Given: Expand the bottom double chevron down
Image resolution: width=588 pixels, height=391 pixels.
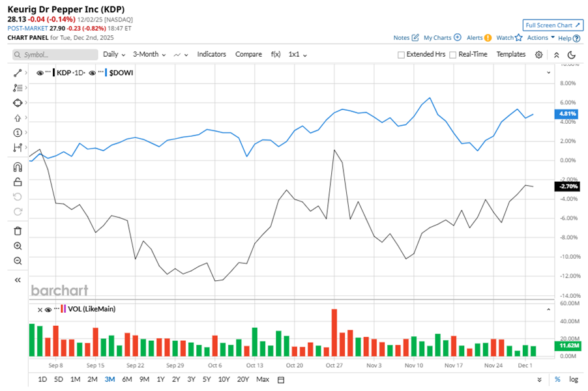Looking at the screenshot, I should 539,380.
